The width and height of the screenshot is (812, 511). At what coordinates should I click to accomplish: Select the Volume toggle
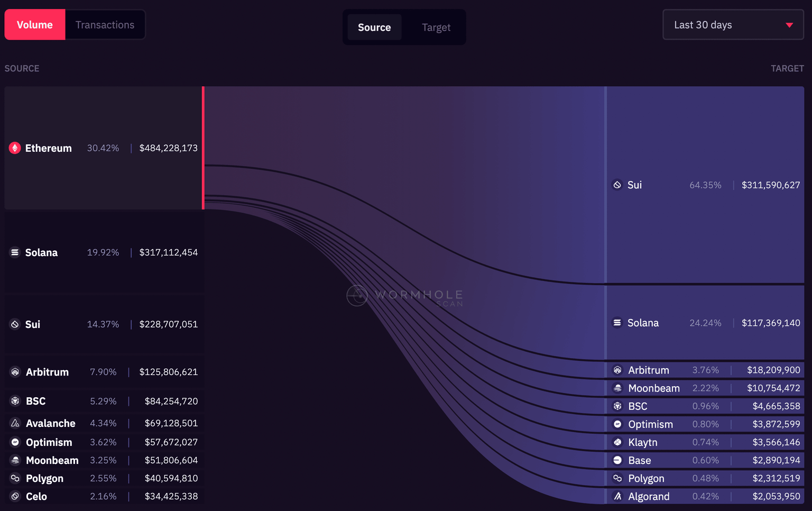[35, 25]
